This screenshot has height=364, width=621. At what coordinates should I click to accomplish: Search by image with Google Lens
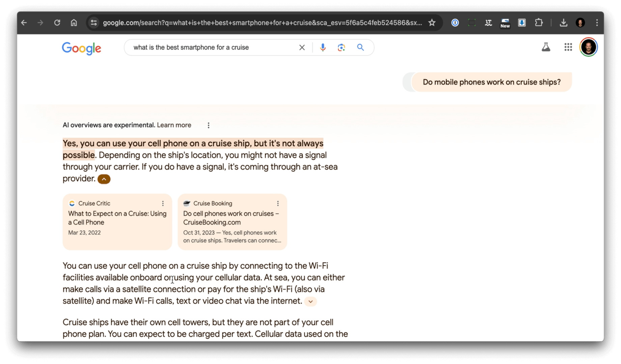pos(341,48)
